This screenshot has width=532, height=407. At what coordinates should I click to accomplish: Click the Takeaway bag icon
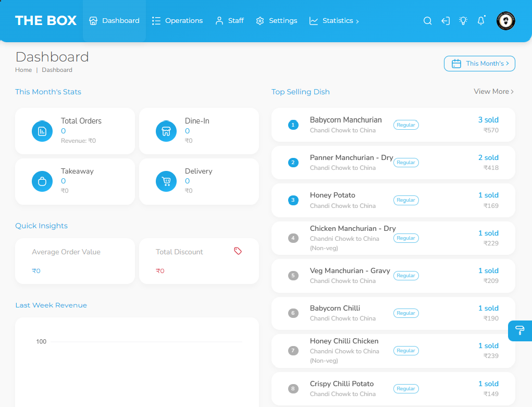(x=42, y=181)
